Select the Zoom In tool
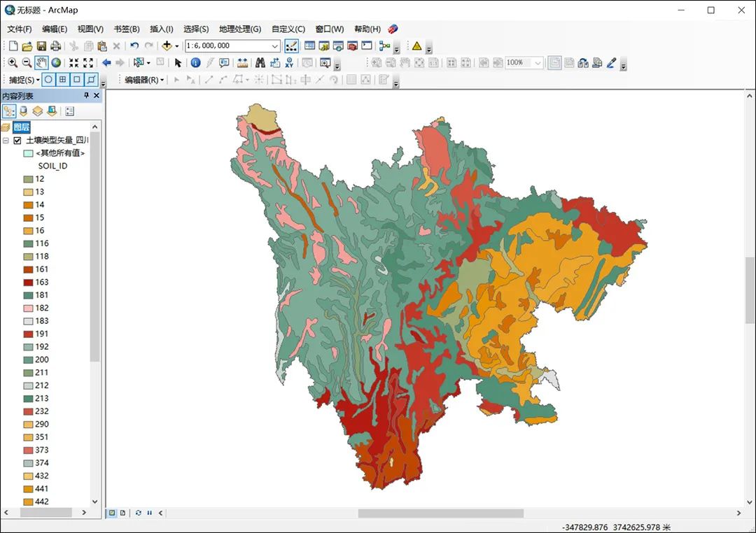The height and width of the screenshot is (533, 756). pyautogui.click(x=13, y=63)
